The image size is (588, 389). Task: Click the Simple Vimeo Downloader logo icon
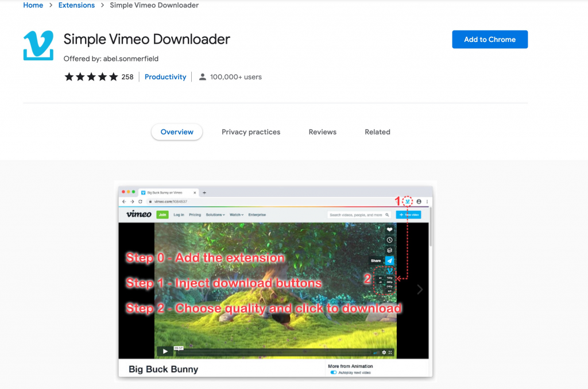tap(38, 45)
